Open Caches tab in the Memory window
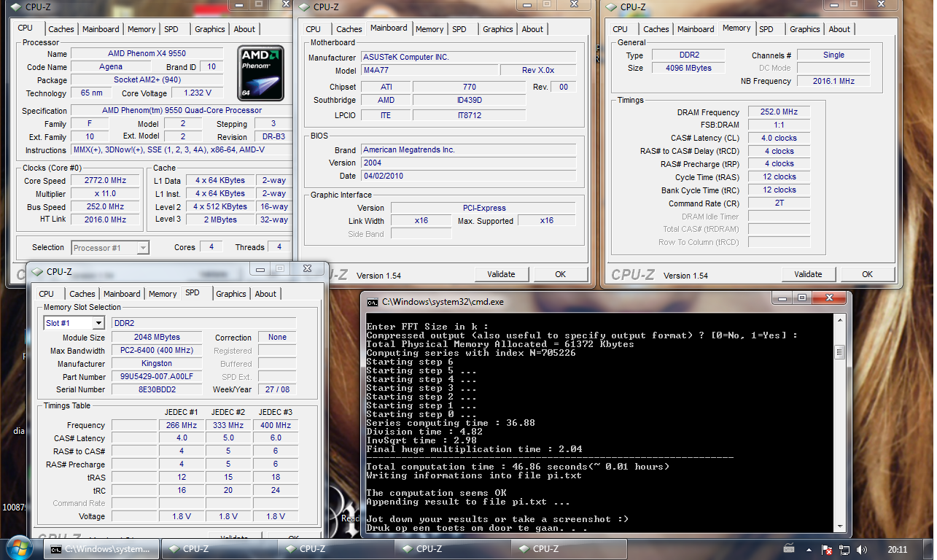Image resolution: width=937 pixels, height=560 pixels. point(656,29)
